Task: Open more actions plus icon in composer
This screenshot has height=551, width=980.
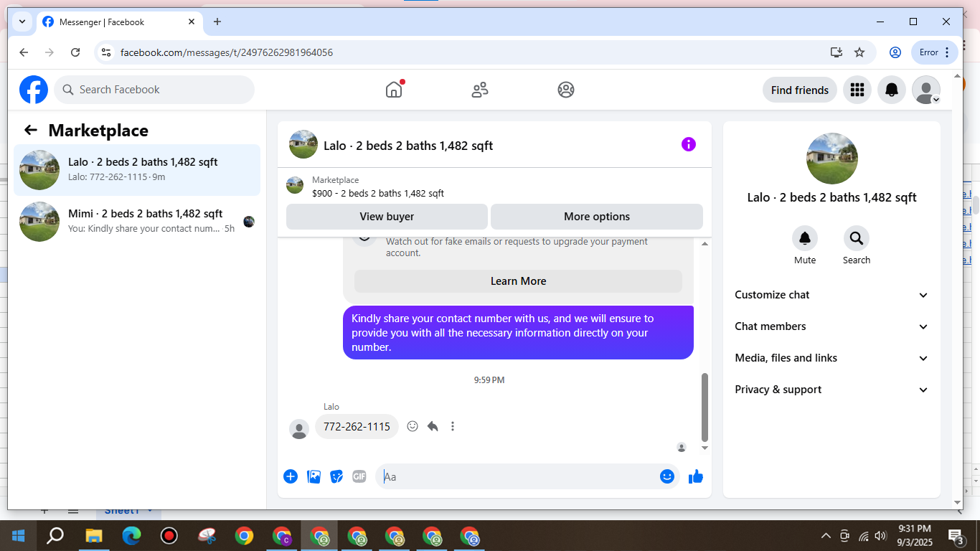Action: 291,476
